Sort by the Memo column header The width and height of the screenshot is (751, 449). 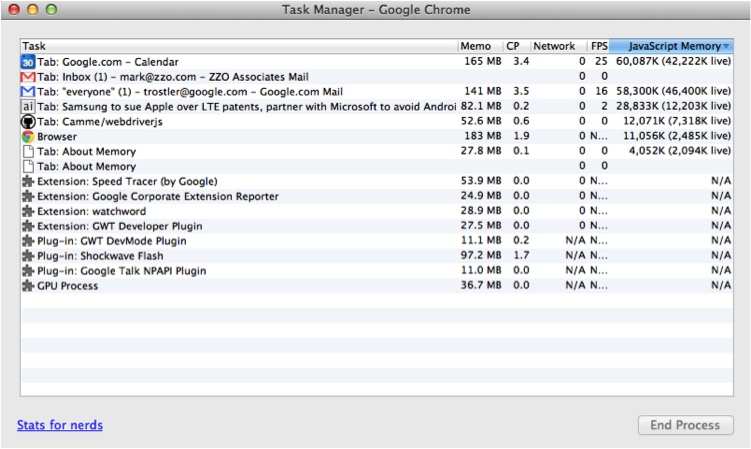480,46
